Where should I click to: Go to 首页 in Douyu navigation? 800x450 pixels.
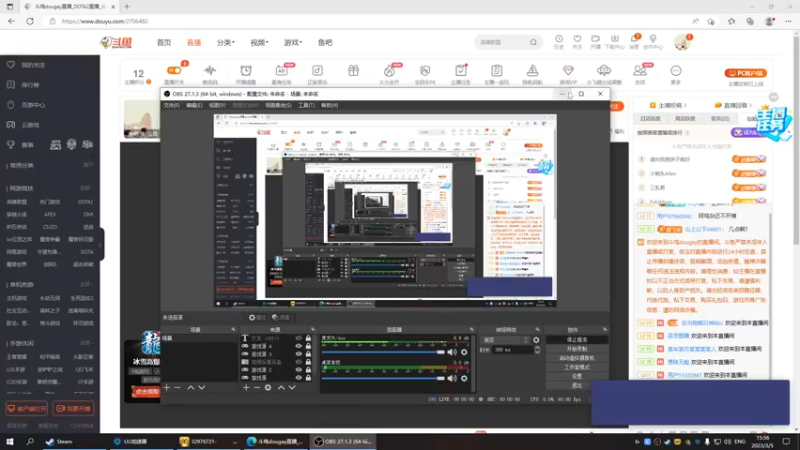click(164, 42)
